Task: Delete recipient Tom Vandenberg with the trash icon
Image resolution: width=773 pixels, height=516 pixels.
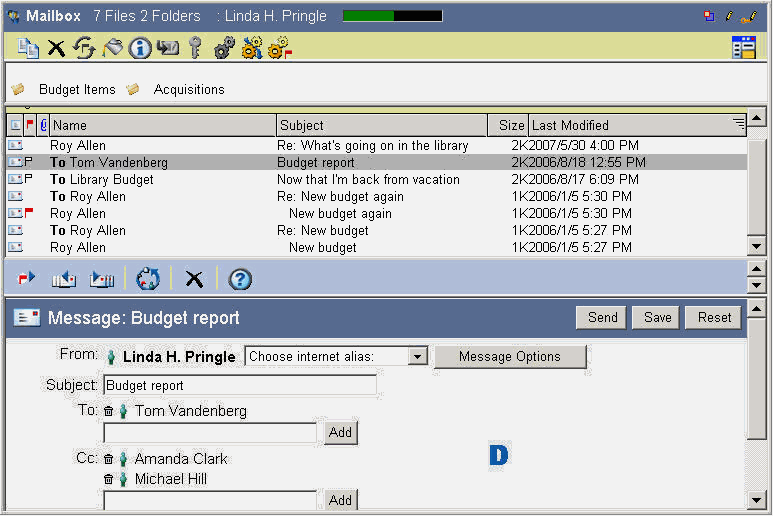Action: click(x=109, y=411)
